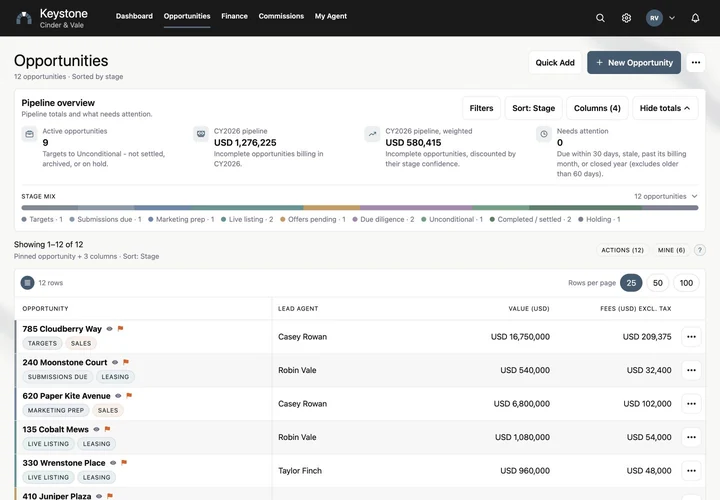Click MARKETING PREP tag on Paper Kite Avenue
The width and height of the screenshot is (720, 500).
[56, 410]
